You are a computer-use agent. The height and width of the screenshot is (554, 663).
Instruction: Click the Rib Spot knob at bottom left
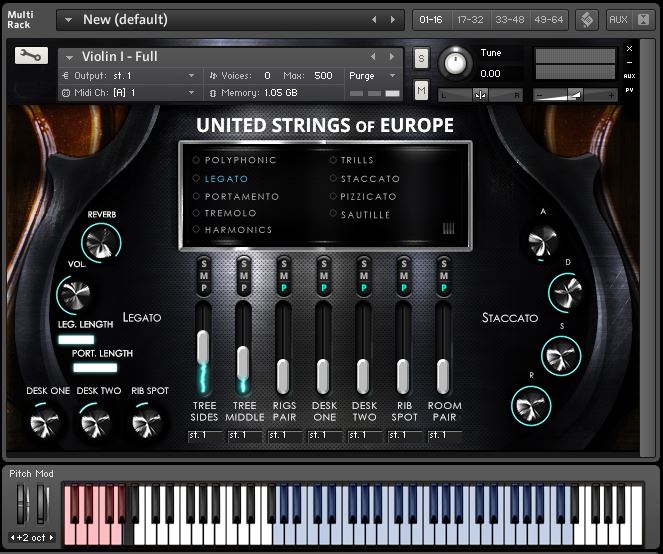149,422
